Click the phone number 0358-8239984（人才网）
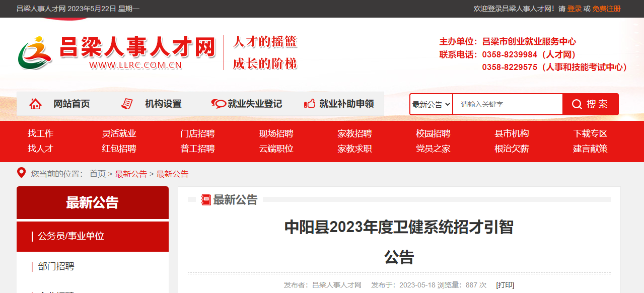 [530, 54]
